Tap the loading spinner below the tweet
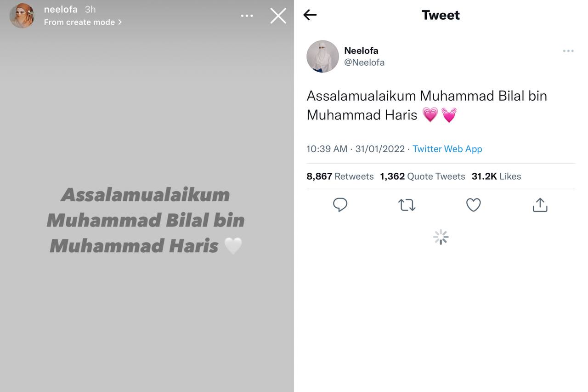 coord(441,237)
